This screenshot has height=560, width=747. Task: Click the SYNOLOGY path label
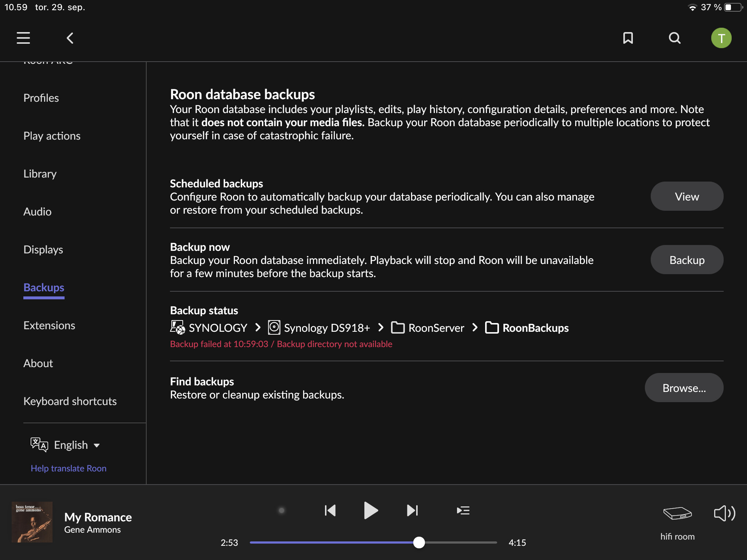218,328
